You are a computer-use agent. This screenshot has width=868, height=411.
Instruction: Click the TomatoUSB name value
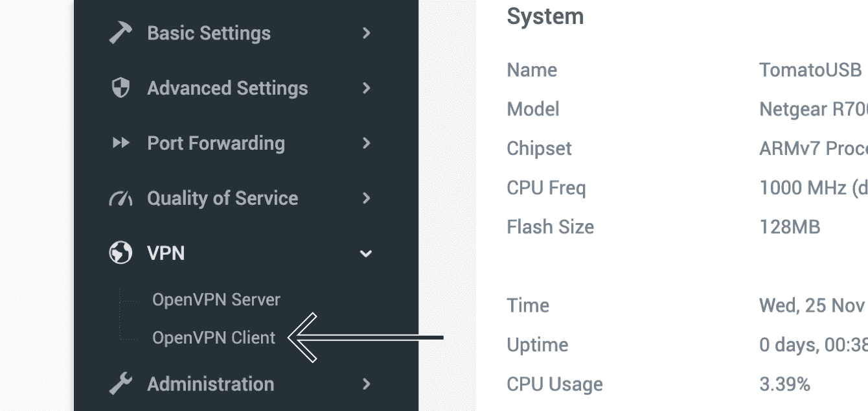coord(810,70)
